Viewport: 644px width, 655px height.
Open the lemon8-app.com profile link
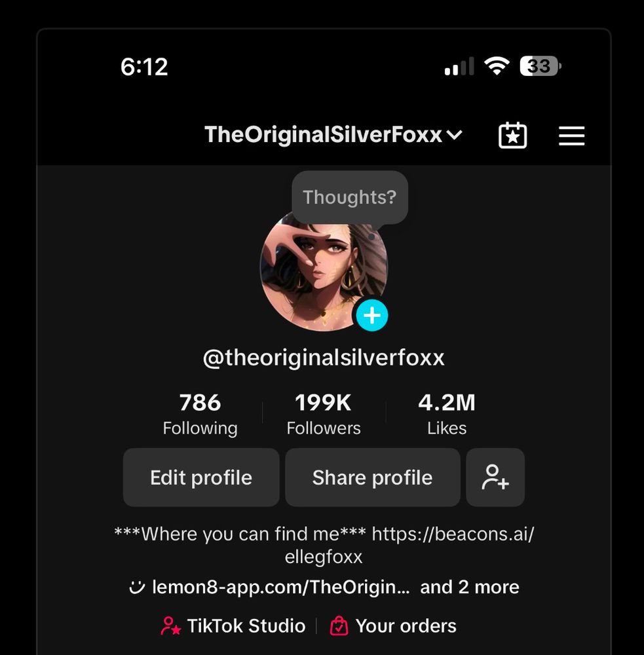(280, 587)
